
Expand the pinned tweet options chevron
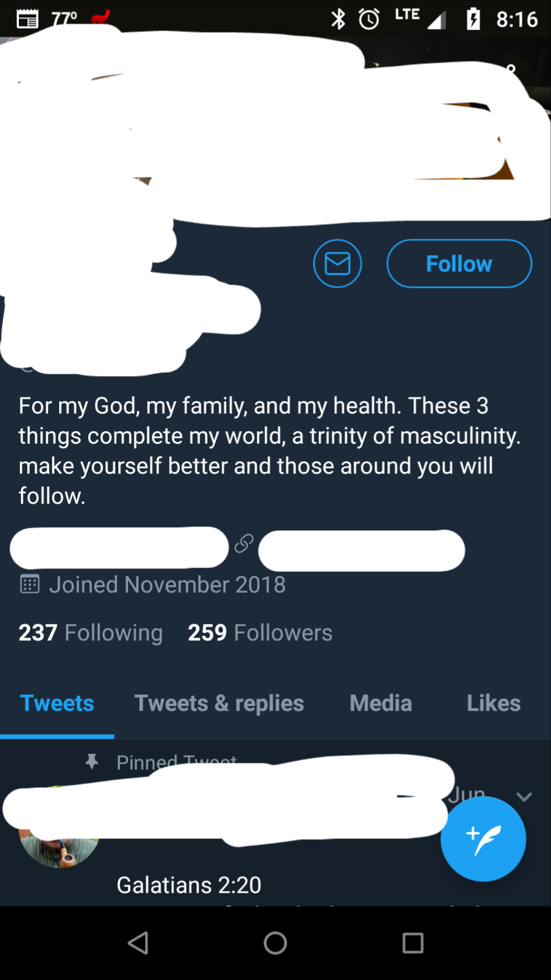[524, 796]
